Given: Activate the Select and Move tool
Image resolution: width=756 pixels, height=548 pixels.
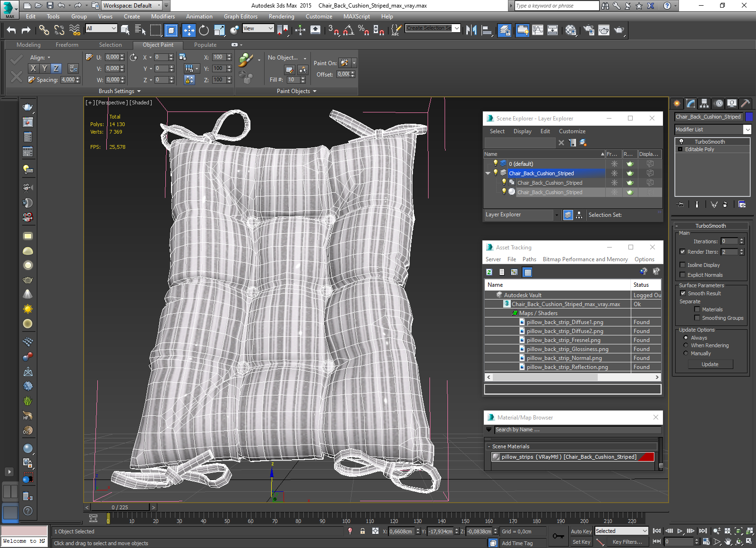Looking at the screenshot, I should 189,30.
